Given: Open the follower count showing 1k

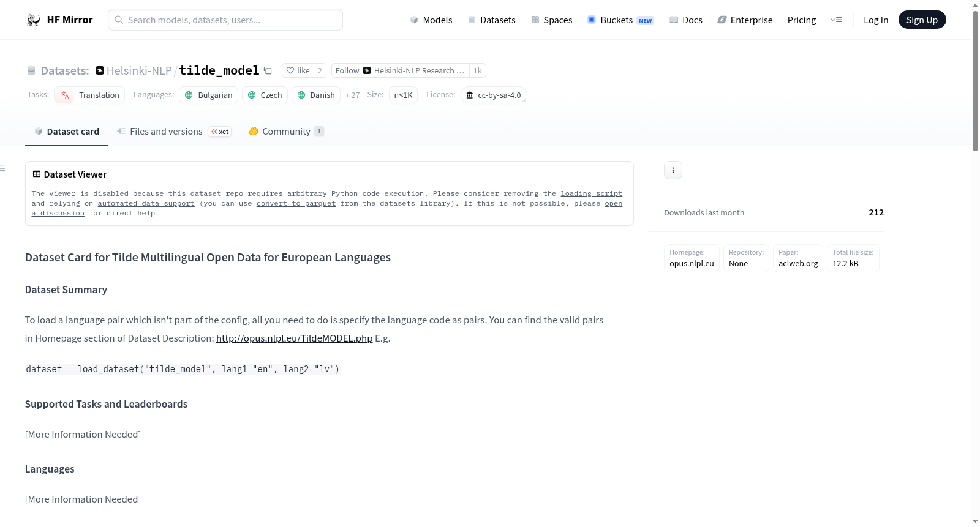Looking at the screenshot, I should (x=478, y=70).
